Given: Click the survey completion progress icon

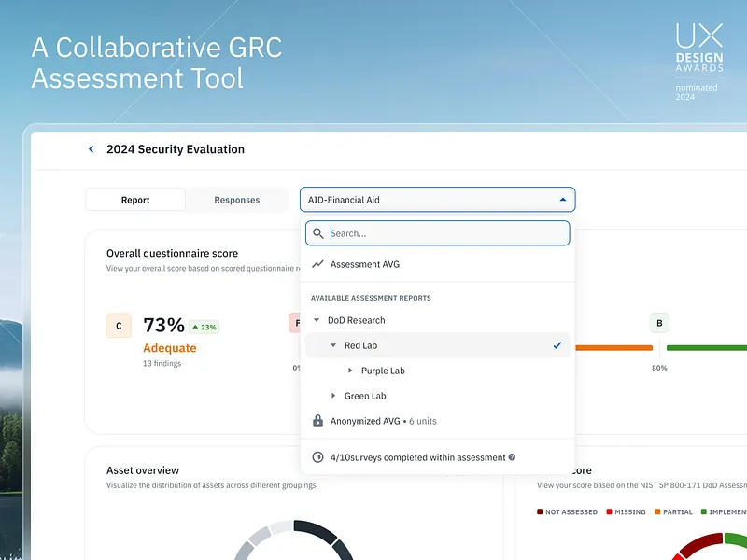Looking at the screenshot, I should (x=318, y=457).
